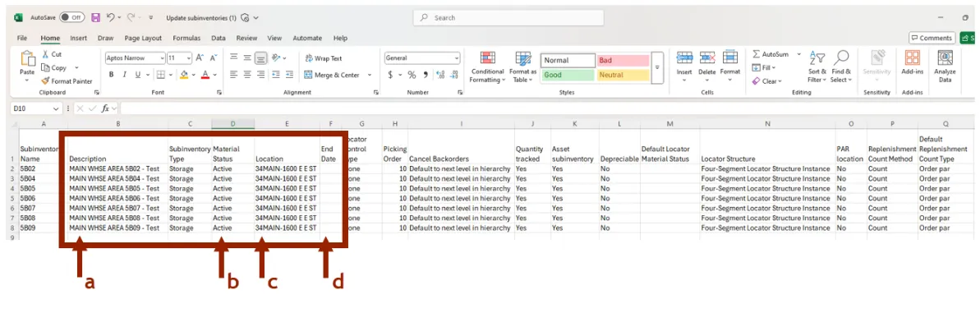This screenshot has height=318, width=980.
Task: Decrease the font size
Action: (213, 58)
